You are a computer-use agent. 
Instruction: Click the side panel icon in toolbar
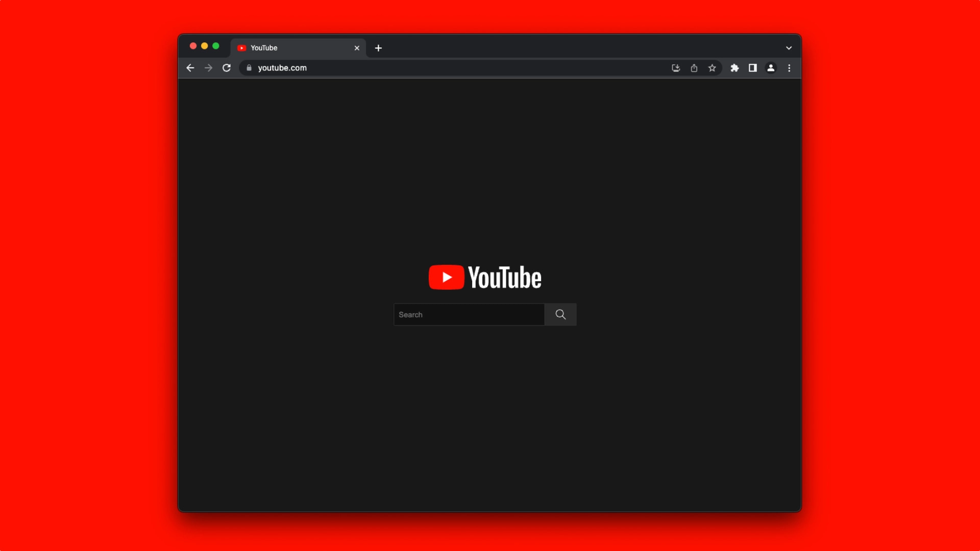(x=753, y=68)
